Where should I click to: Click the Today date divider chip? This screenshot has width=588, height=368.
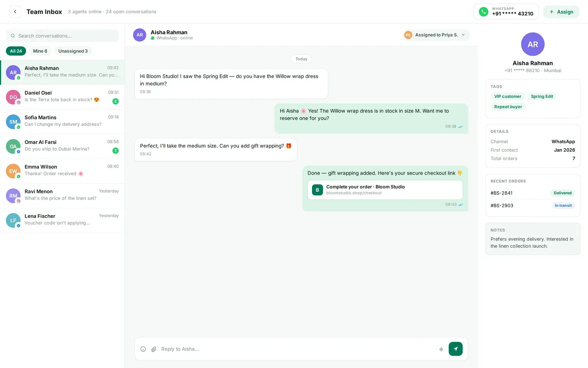pyautogui.click(x=301, y=59)
